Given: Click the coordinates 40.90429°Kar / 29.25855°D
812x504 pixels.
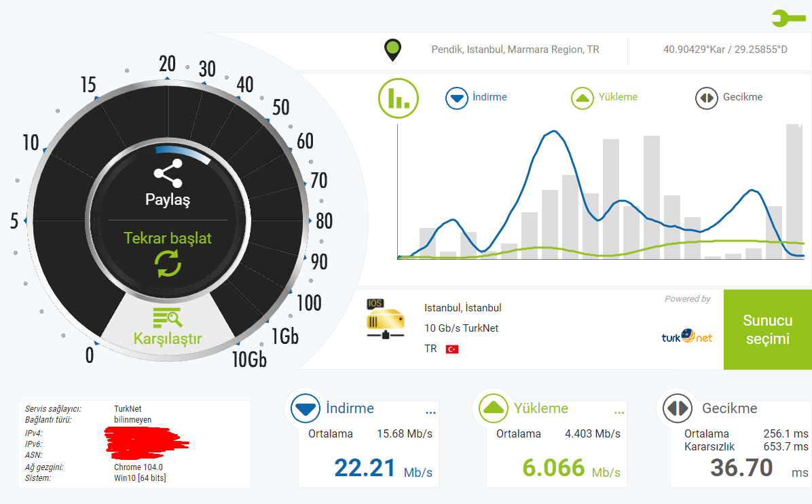Looking at the screenshot, I should 725,50.
